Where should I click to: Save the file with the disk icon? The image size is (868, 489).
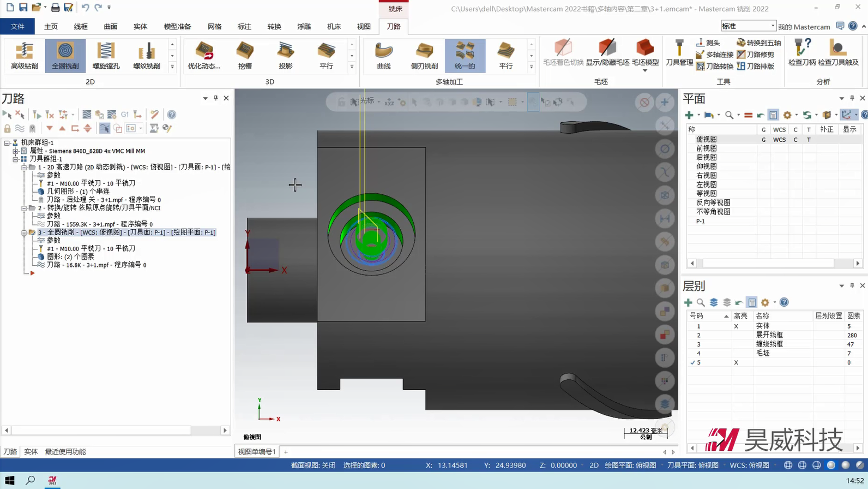[23, 8]
